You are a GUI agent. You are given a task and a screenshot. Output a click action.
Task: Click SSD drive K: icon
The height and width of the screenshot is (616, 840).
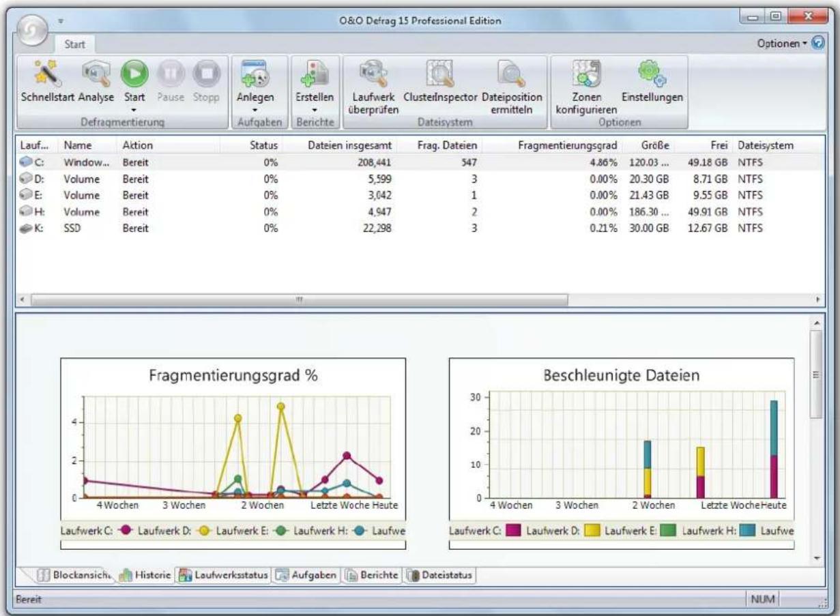(27, 229)
